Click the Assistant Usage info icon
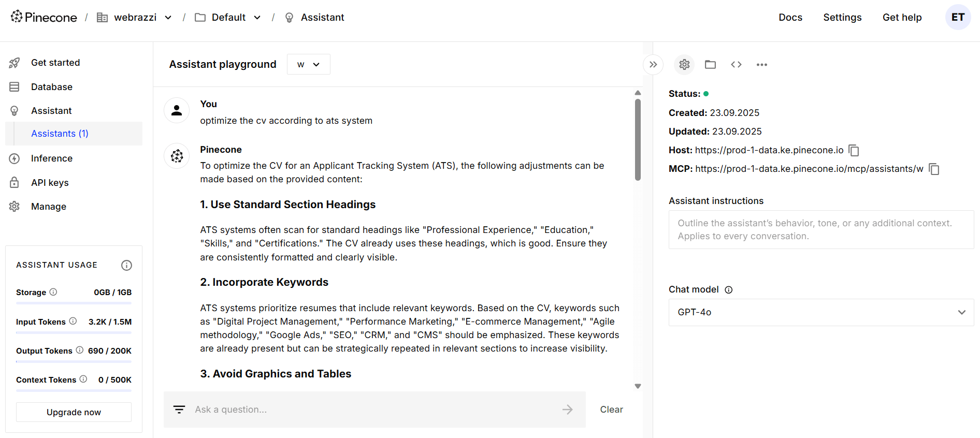Screen dimensions: 980x438 (x=126, y=266)
